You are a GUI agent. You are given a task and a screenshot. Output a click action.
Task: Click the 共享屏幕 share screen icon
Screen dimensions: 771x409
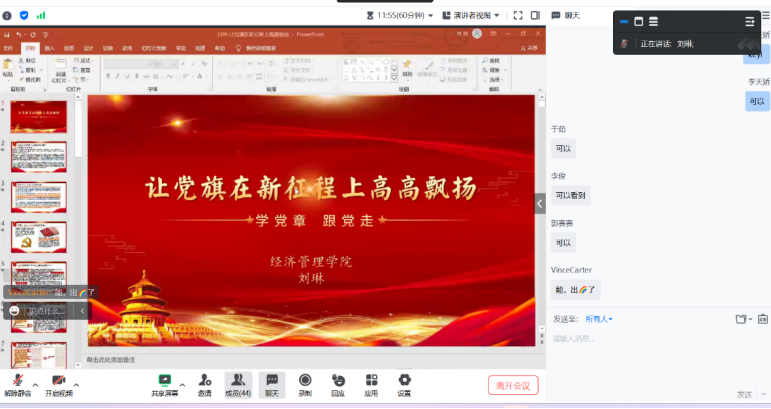tap(165, 383)
